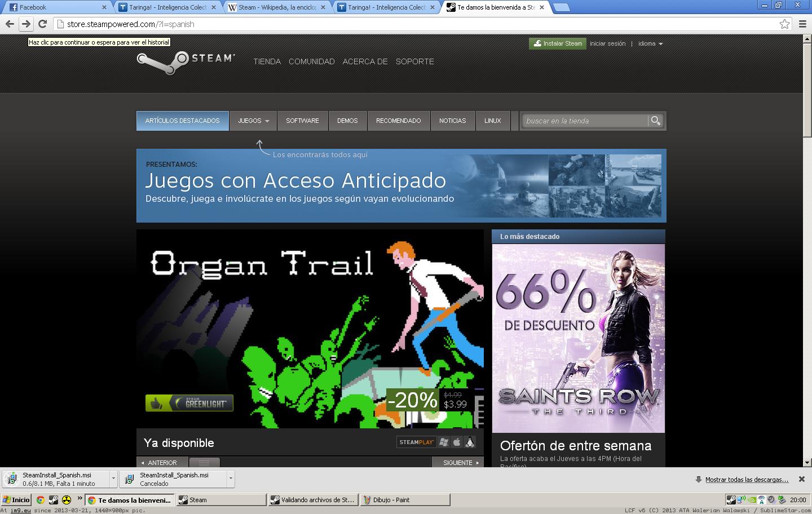Open the idioma language dropdown
The height and width of the screenshot is (514, 812).
point(650,43)
